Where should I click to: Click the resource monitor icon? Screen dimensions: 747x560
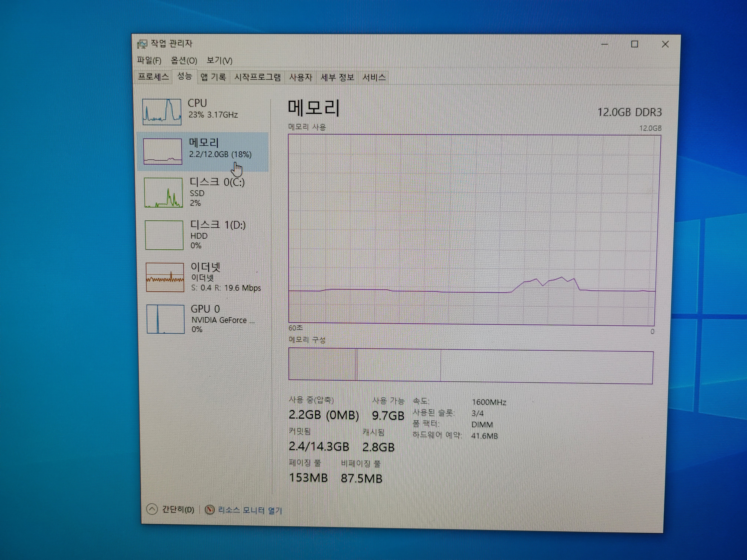[210, 510]
